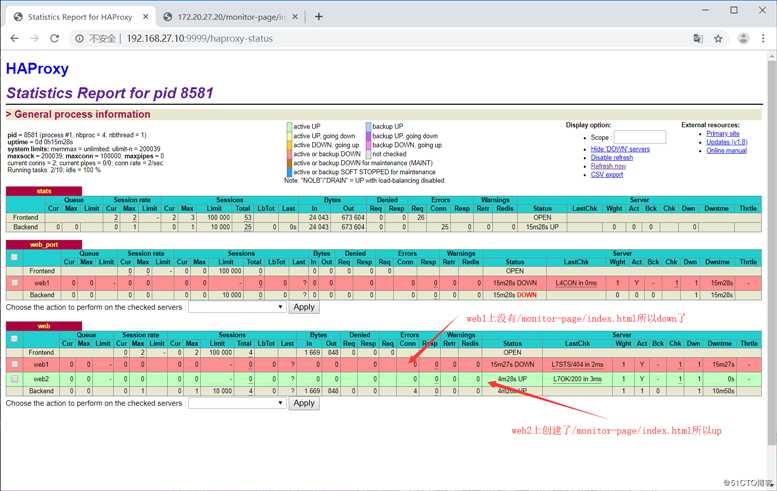Click 15m28s UP stats backend status

(x=543, y=227)
